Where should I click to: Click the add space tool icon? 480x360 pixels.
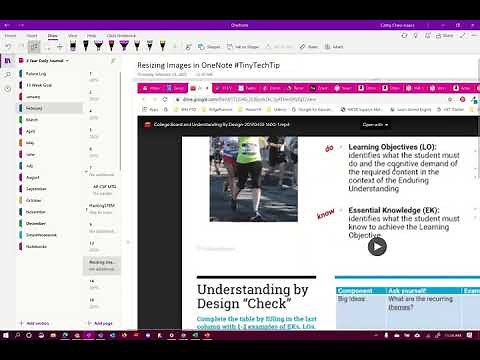click(x=60, y=47)
